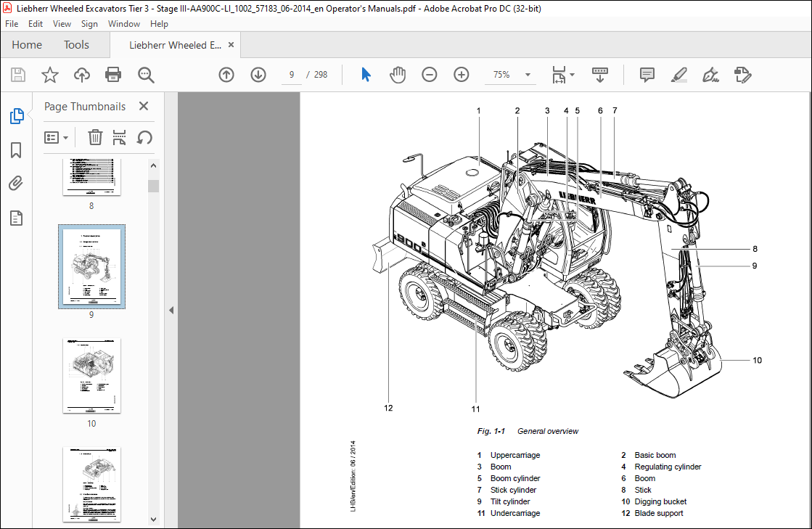The height and width of the screenshot is (529, 812).
Task: Open the Sign menu
Action: click(x=89, y=24)
